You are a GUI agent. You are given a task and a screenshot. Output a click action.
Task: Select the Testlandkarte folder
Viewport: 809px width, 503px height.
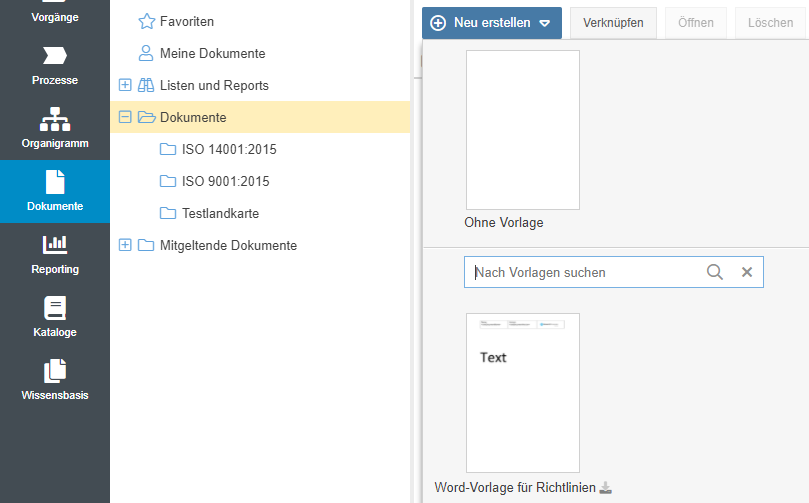(220, 213)
